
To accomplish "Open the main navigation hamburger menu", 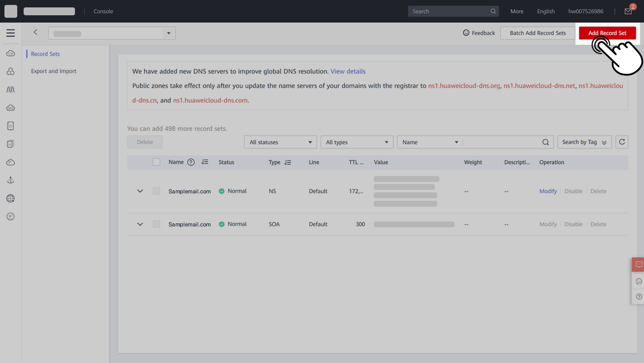I will (10, 33).
